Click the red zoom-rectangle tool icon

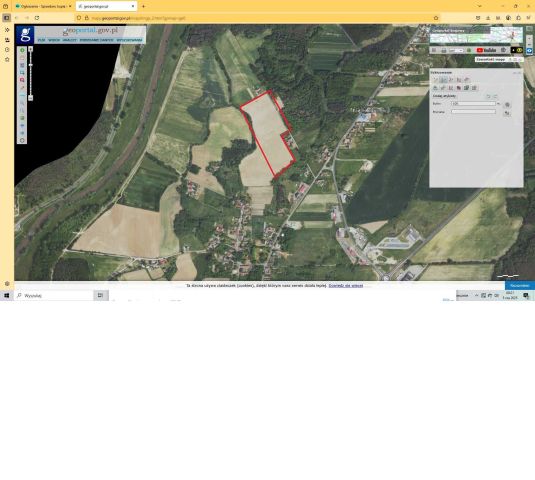pyautogui.click(x=23, y=80)
